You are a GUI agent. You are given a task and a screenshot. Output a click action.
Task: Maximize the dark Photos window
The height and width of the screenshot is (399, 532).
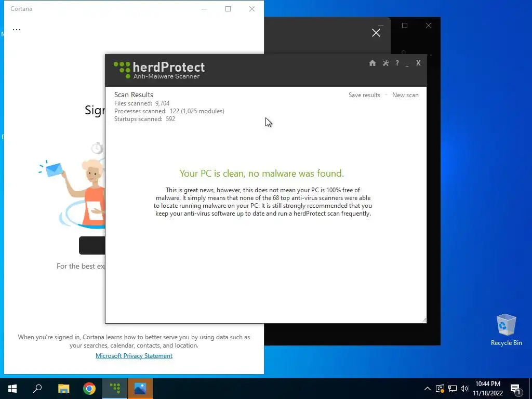coord(404,25)
